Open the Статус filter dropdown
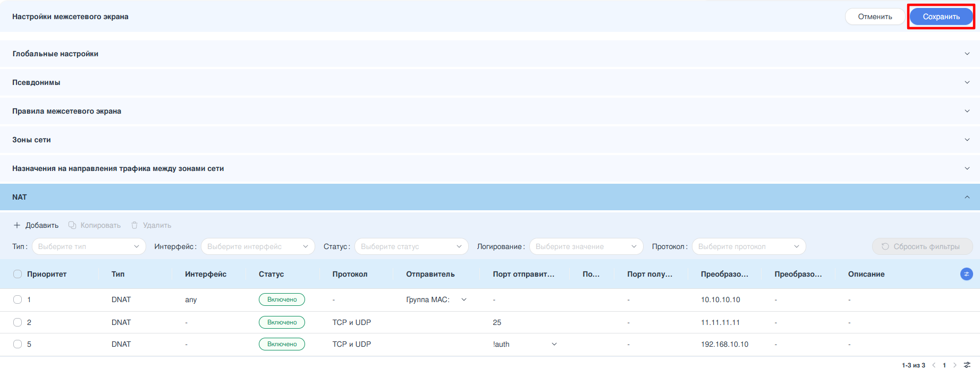This screenshot has width=980, height=377. pos(411,246)
